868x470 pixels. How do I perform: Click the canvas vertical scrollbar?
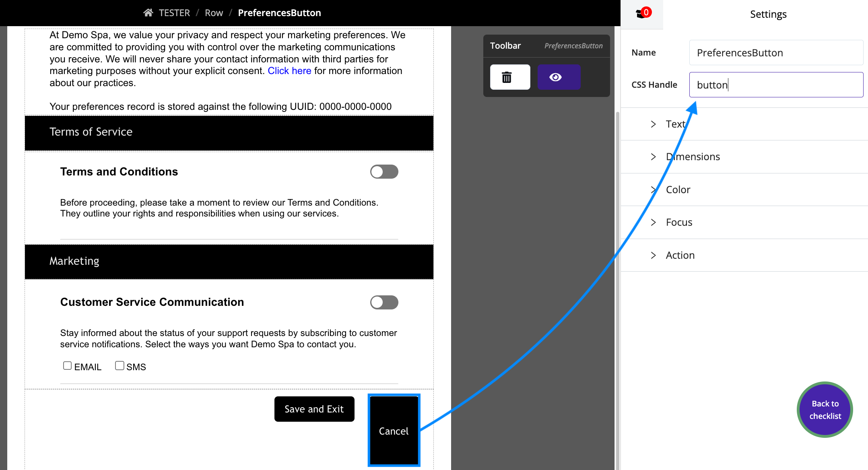pyautogui.click(x=617, y=290)
